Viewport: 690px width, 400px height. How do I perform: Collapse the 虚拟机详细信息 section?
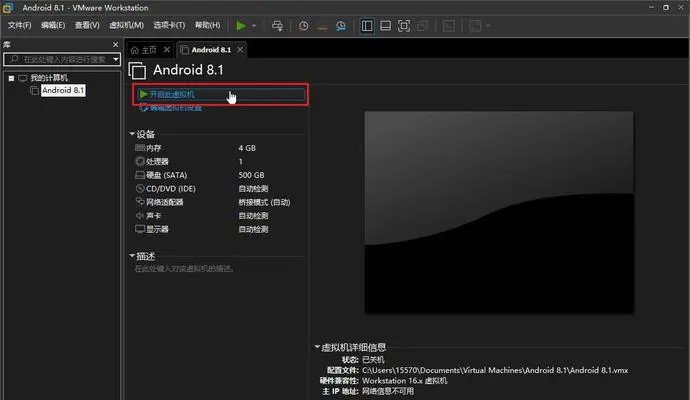coord(317,347)
